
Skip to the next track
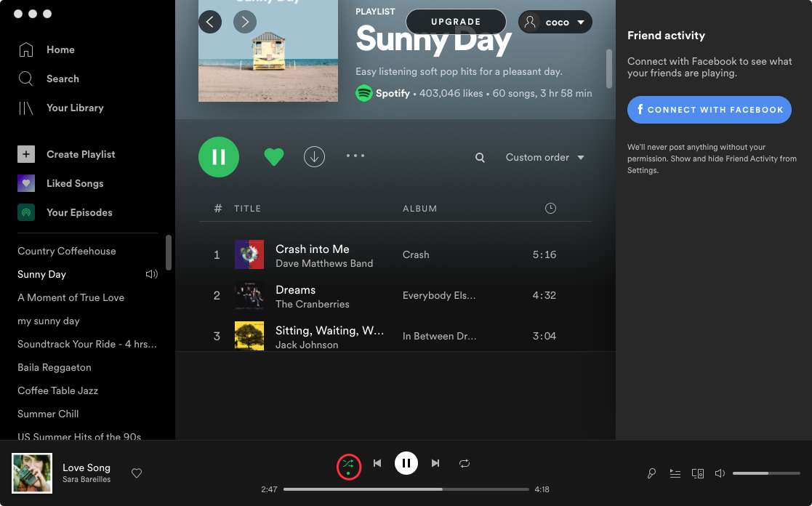[435, 464]
